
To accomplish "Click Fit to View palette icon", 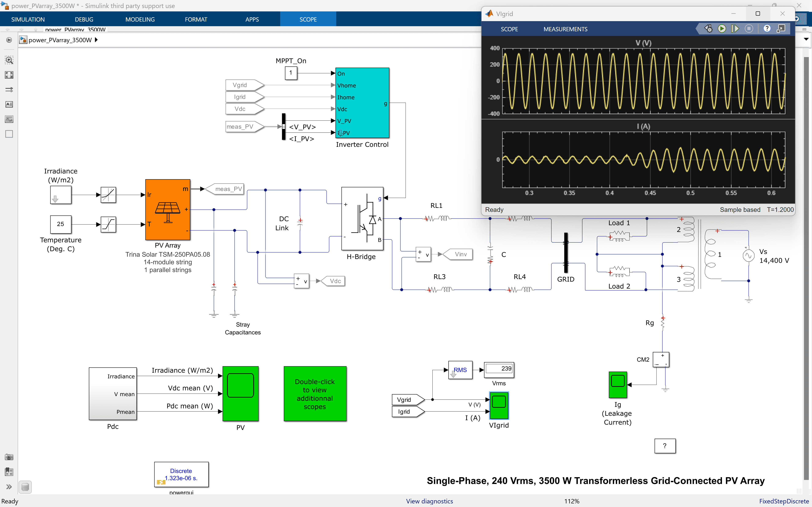I will click(x=9, y=75).
